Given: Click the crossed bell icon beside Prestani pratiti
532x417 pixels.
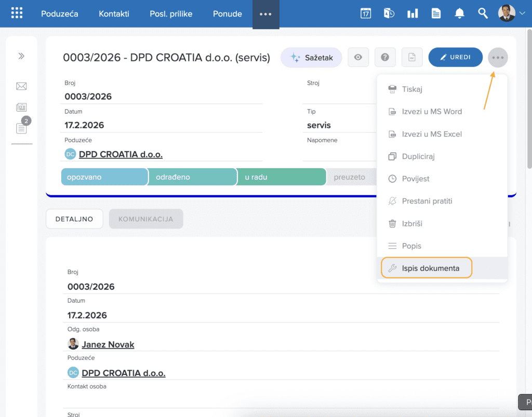Looking at the screenshot, I should [x=392, y=201].
